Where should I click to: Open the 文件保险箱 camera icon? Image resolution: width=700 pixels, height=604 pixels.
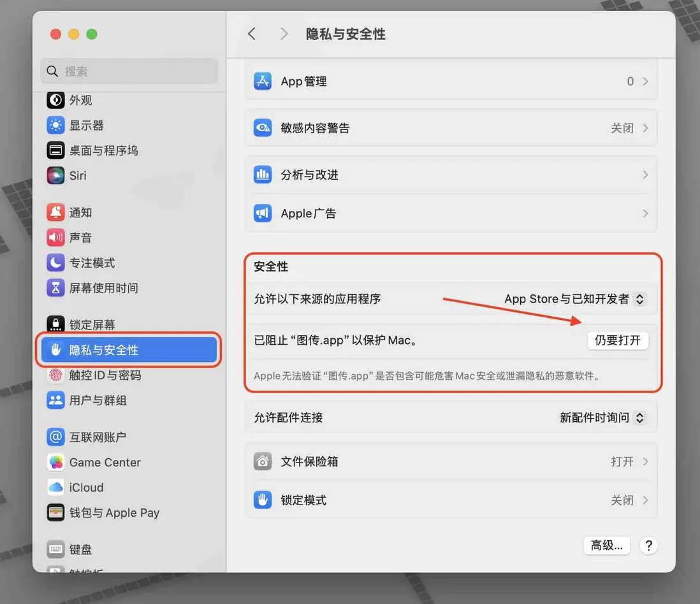263,461
